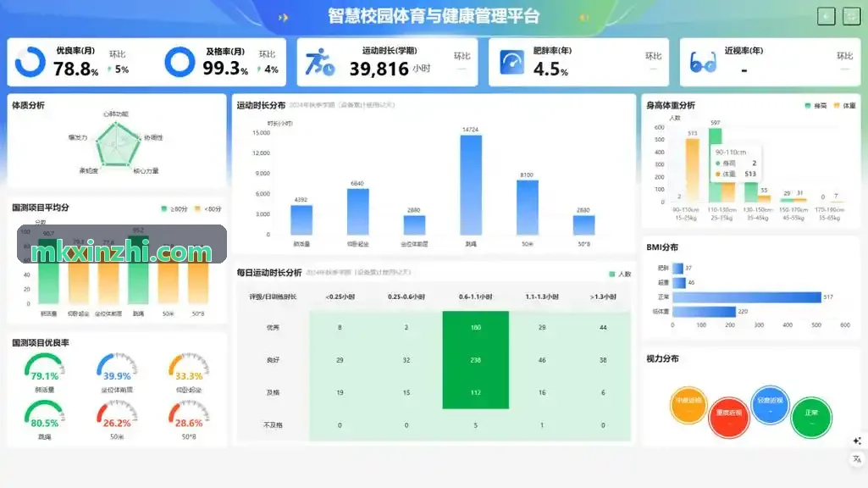The width and height of the screenshot is (868, 488).
Task: Click the 28.6% red gauge for 50*8
Action: click(x=188, y=413)
